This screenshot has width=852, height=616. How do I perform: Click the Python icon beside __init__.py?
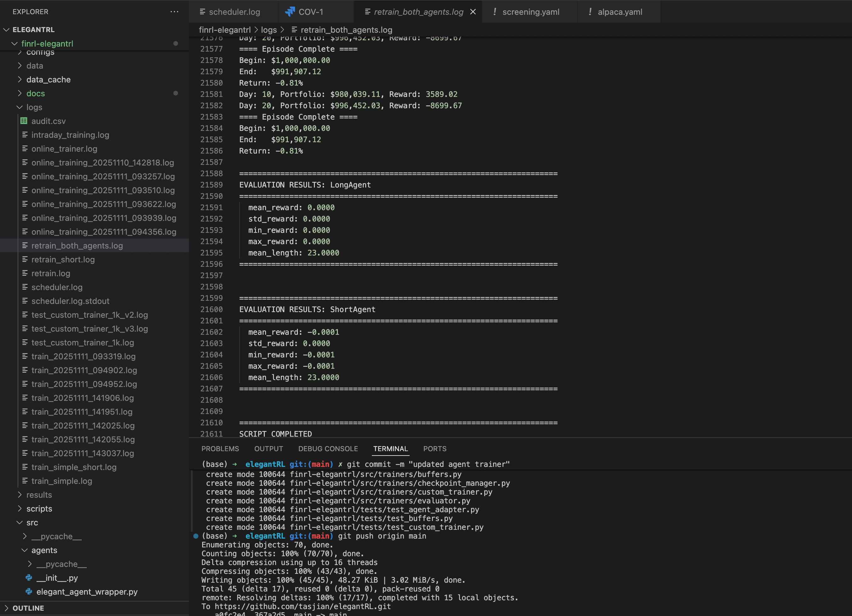[x=29, y=578]
